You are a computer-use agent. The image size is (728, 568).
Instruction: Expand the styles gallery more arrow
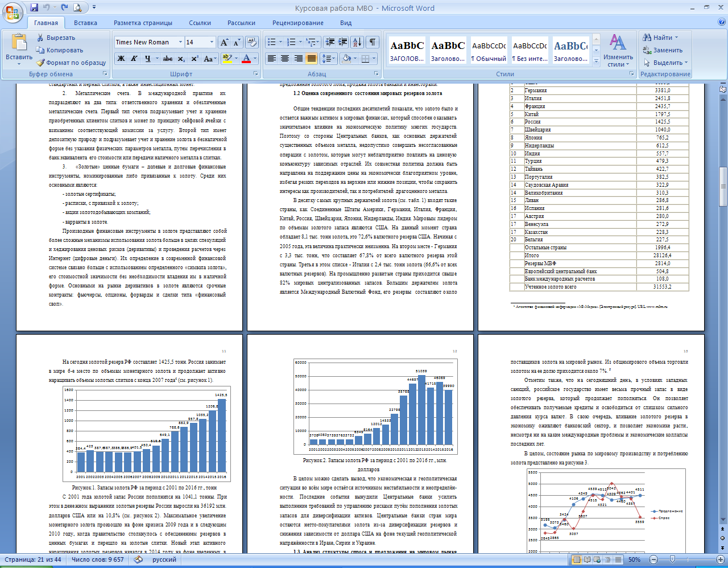[596, 61]
